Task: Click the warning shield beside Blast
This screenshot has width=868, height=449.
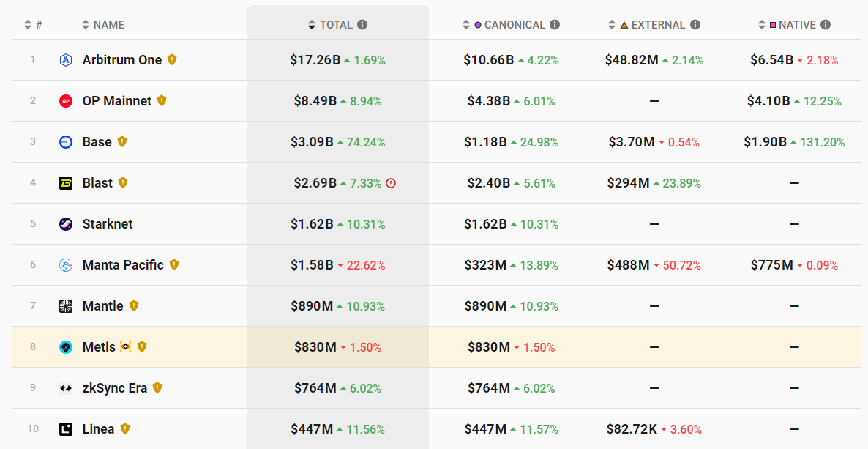Action: [123, 182]
